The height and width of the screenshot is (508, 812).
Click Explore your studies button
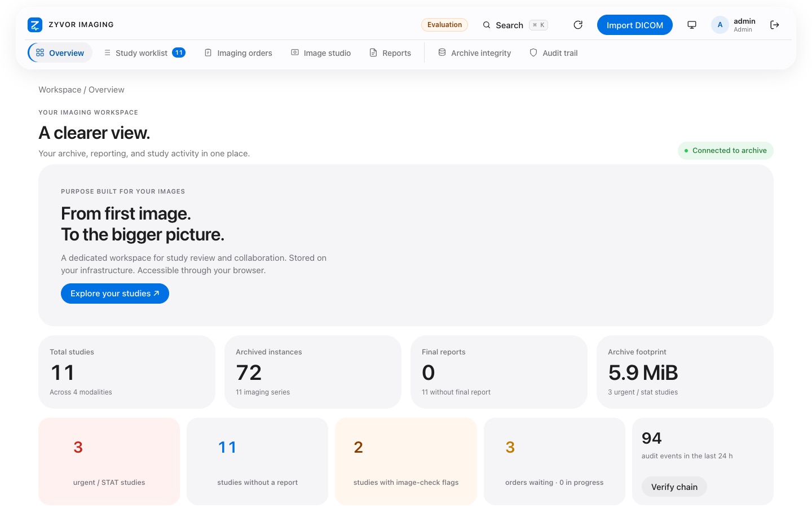[115, 294]
